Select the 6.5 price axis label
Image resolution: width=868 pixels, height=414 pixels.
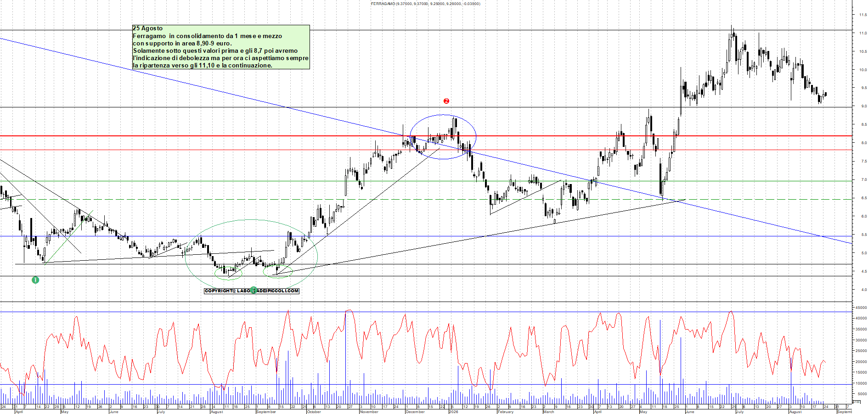(x=864, y=198)
